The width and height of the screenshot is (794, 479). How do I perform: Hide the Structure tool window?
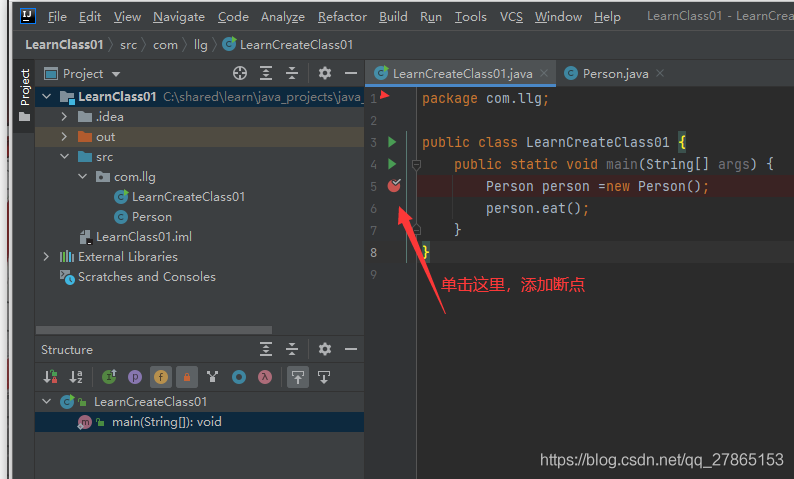click(x=351, y=349)
